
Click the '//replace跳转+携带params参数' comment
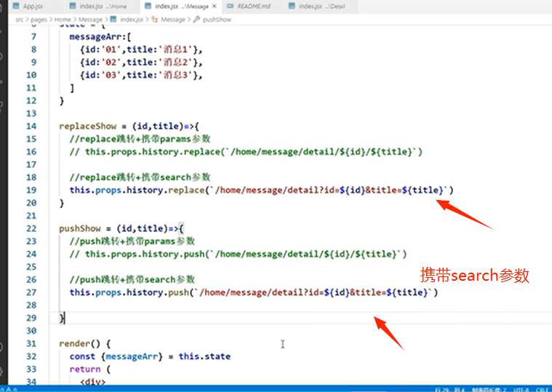(140, 139)
